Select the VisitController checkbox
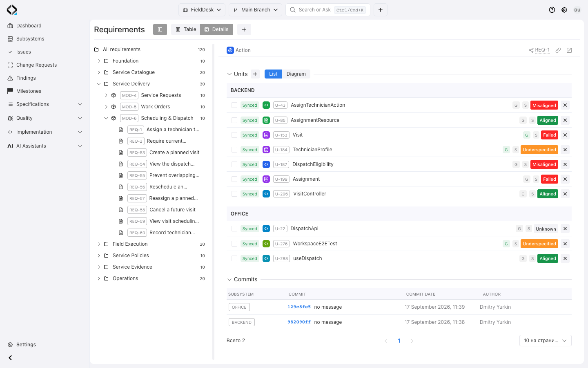The width and height of the screenshot is (588, 368). [x=234, y=194]
